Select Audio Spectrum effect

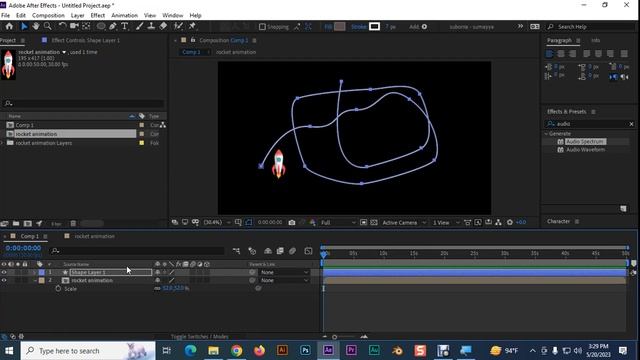(x=585, y=141)
